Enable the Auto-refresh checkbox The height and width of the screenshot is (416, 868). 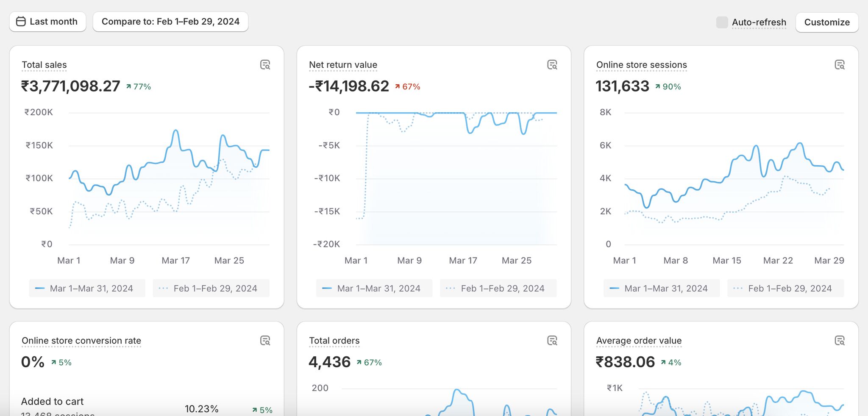722,22
